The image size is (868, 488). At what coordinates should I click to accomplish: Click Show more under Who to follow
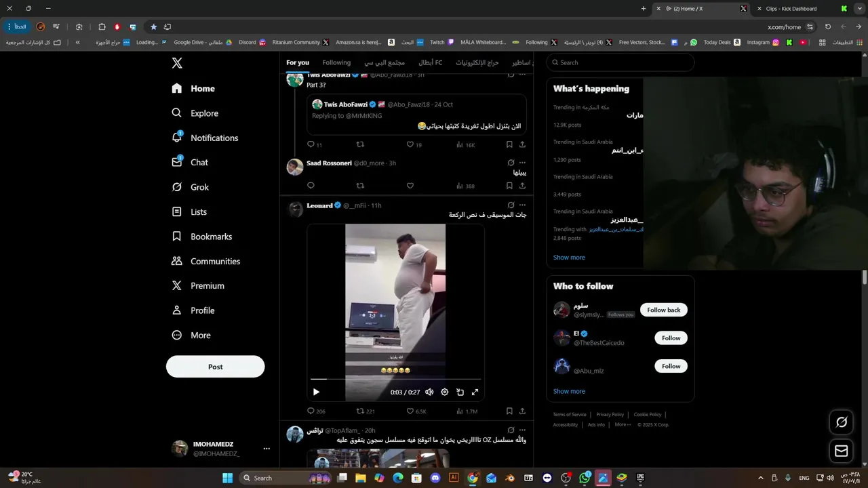(569, 391)
